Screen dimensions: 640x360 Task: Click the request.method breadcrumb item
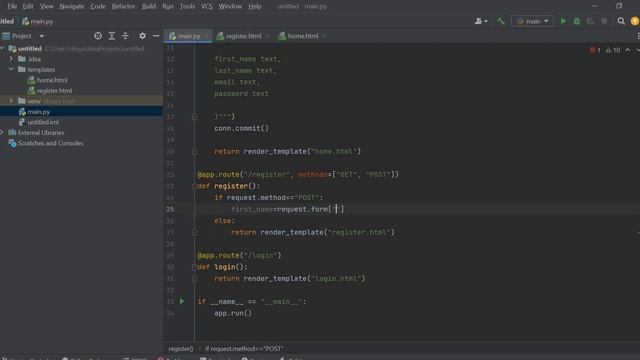(x=244, y=349)
